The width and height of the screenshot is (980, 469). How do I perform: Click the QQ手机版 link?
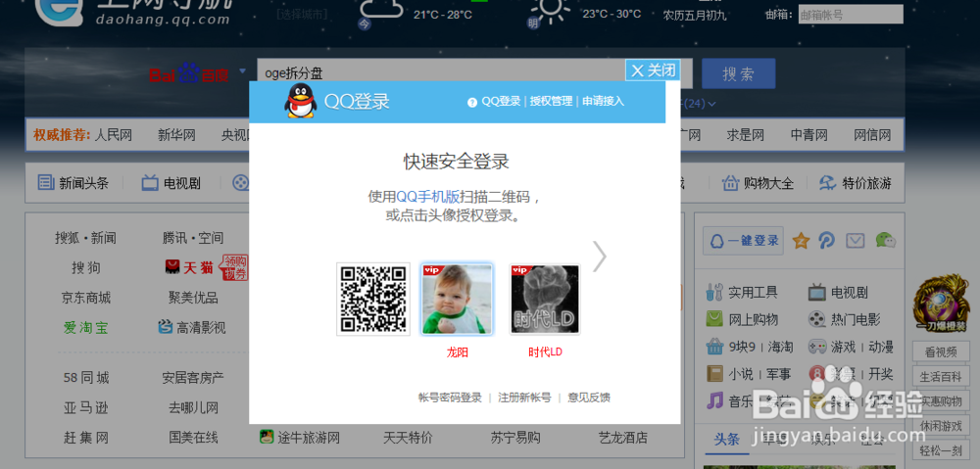(428, 197)
